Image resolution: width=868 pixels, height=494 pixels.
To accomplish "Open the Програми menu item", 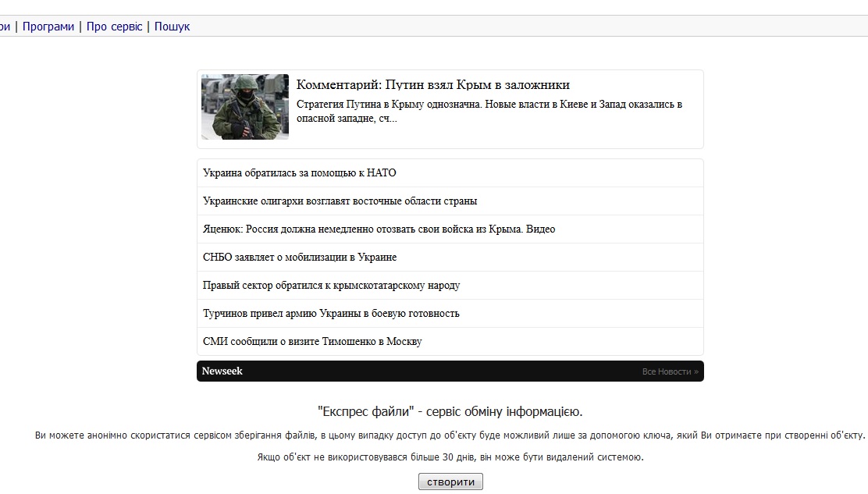I will (x=48, y=27).
